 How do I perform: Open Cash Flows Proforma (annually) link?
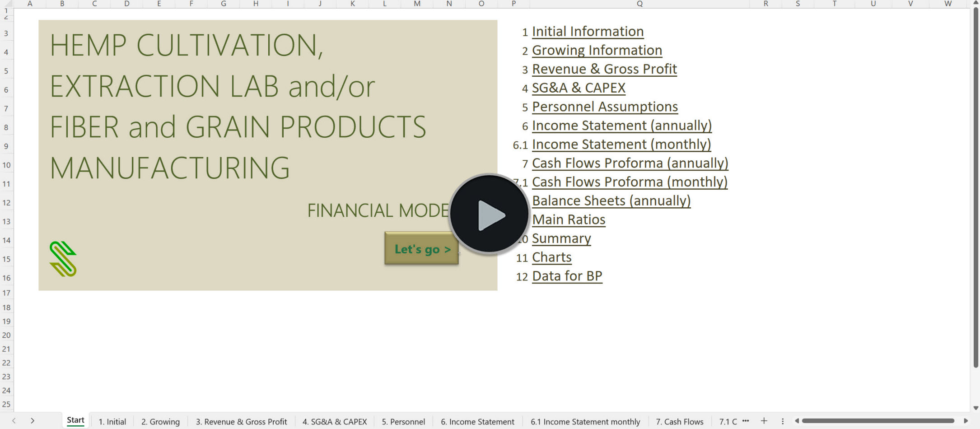tap(630, 163)
